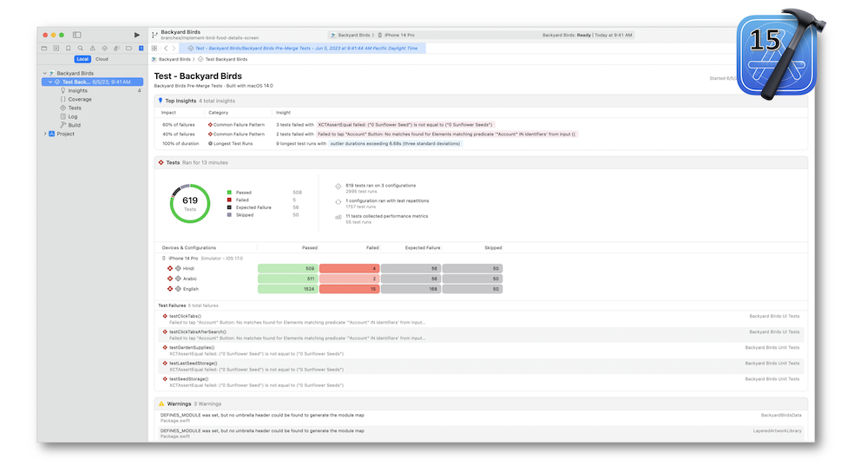Collapse the Backyard Birds tree node
868x466 pixels.
(x=45, y=73)
